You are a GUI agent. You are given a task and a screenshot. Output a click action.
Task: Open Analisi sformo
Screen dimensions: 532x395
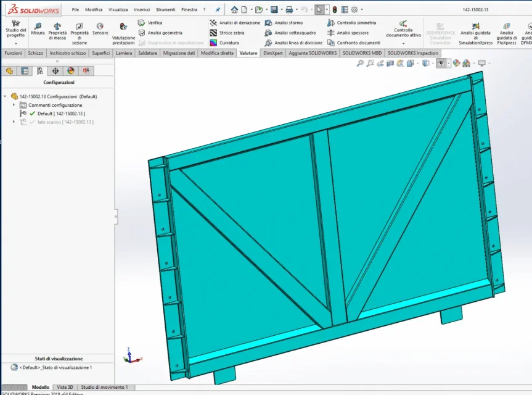284,23
